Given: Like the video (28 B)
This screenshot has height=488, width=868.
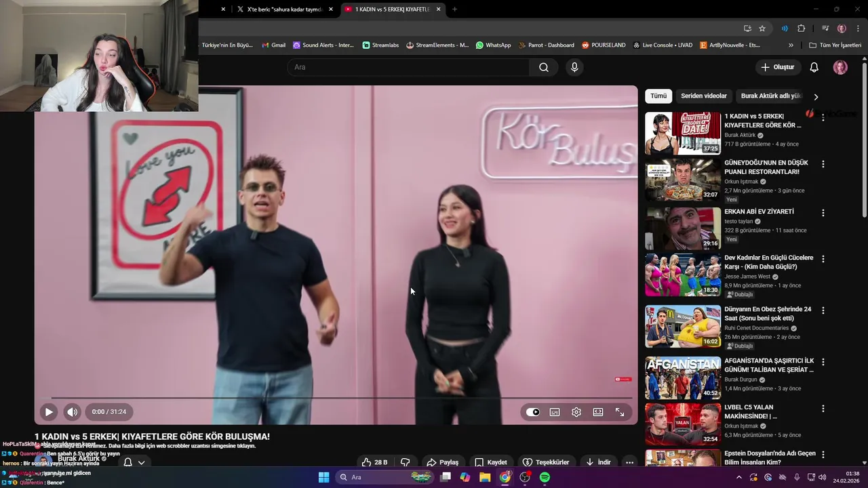Looking at the screenshot, I should click(x=374, y=462).
